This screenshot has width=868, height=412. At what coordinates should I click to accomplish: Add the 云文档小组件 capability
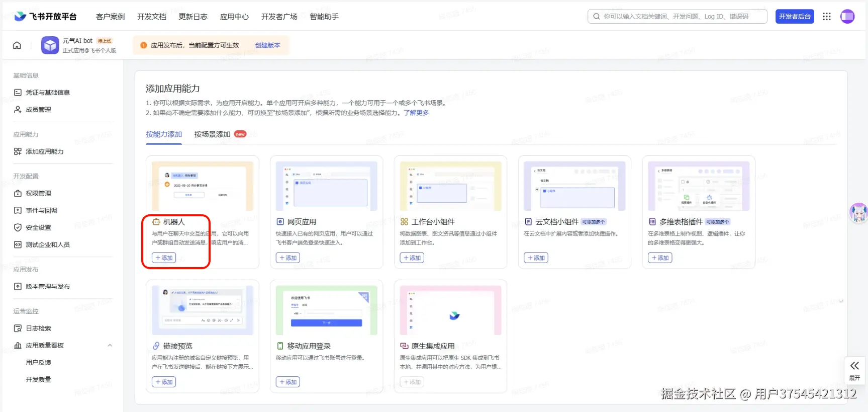tap(536, 258)
